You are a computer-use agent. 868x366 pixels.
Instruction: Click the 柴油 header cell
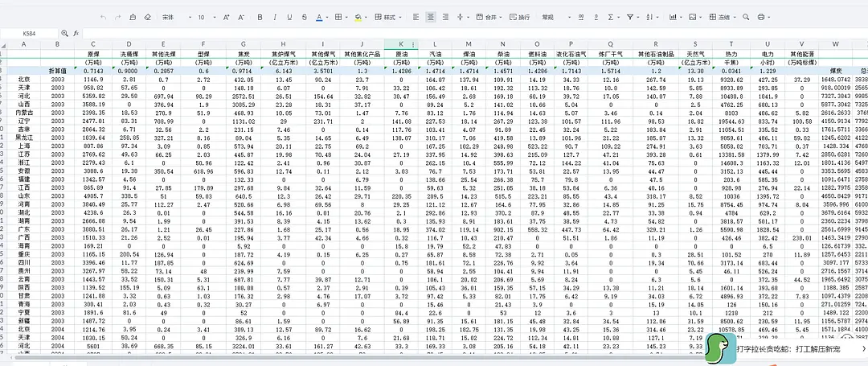coord(502,55)
